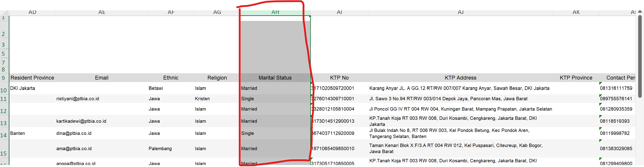Select 'Jawa' in the ristiyani row
Image resolution: width=644 pixels, height=167 pixels.
[x=171, y=99]
